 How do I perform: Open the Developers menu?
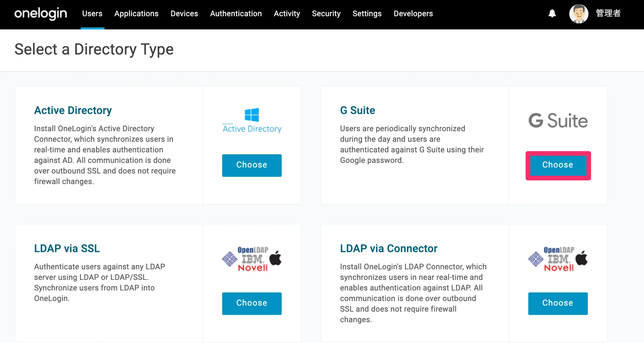(413, 14)
